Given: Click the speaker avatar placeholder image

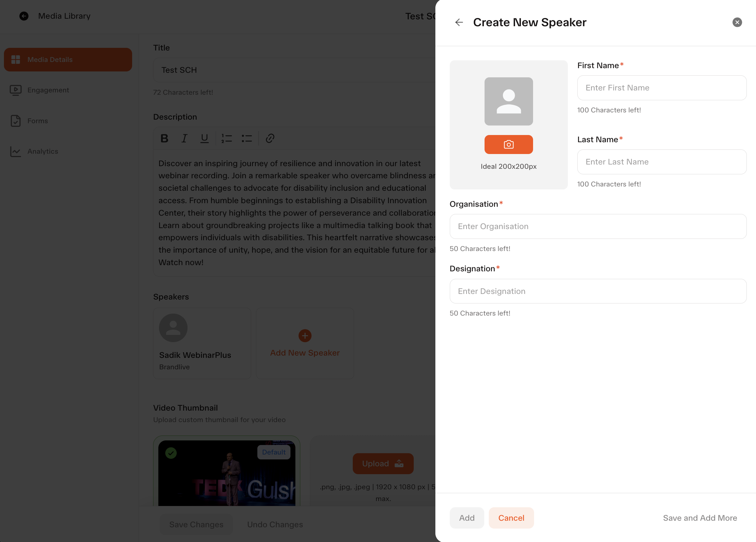Looking at the screenshot, I should (x=508, y=101).
